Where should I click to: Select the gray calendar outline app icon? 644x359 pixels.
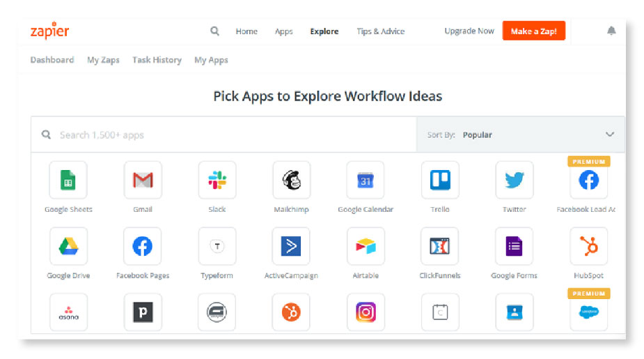pyautogui.click(x=440, y=312)
